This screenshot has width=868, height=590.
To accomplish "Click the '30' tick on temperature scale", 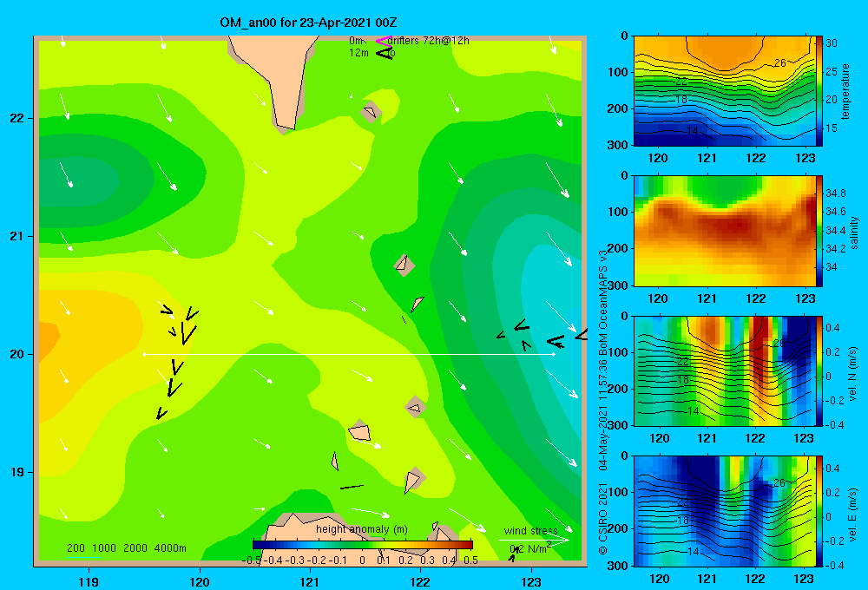I will click(832, 43).
